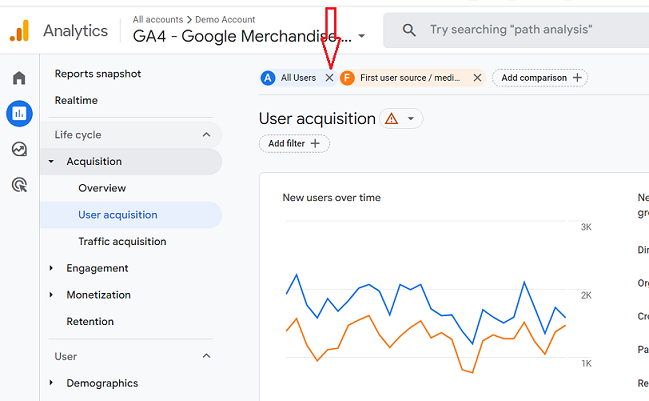
Task: Collapse the Acquisition tree arrow
Action: (51, 161)
